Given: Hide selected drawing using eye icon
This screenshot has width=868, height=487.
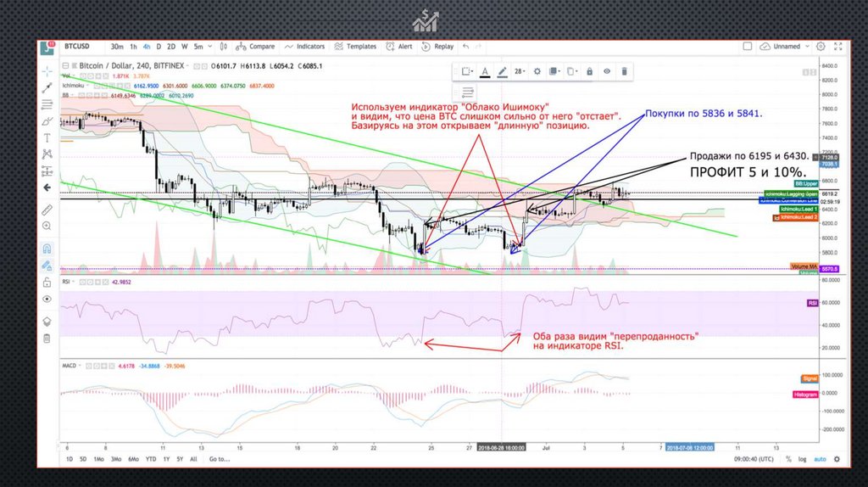Looking at the screenshot, I should click(x=607, y=72).
